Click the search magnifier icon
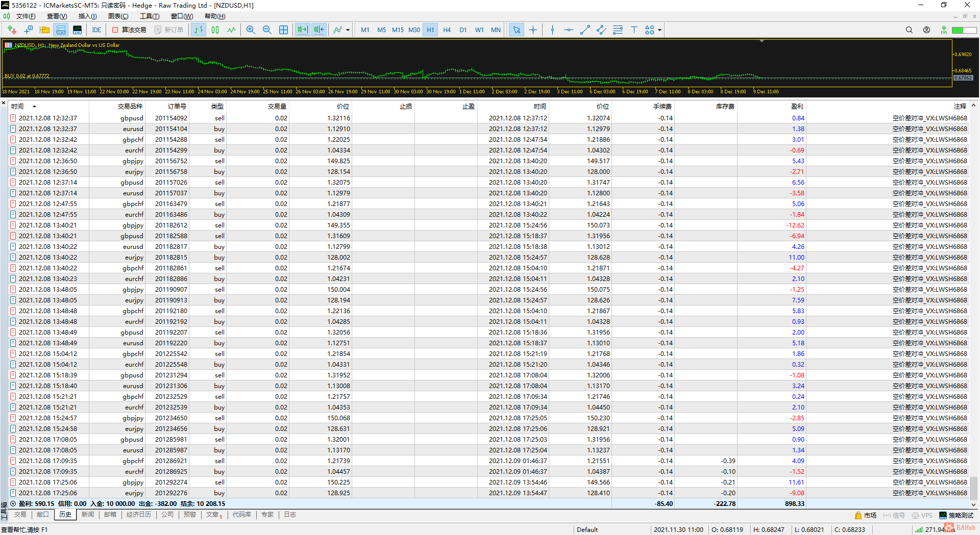 909,30
